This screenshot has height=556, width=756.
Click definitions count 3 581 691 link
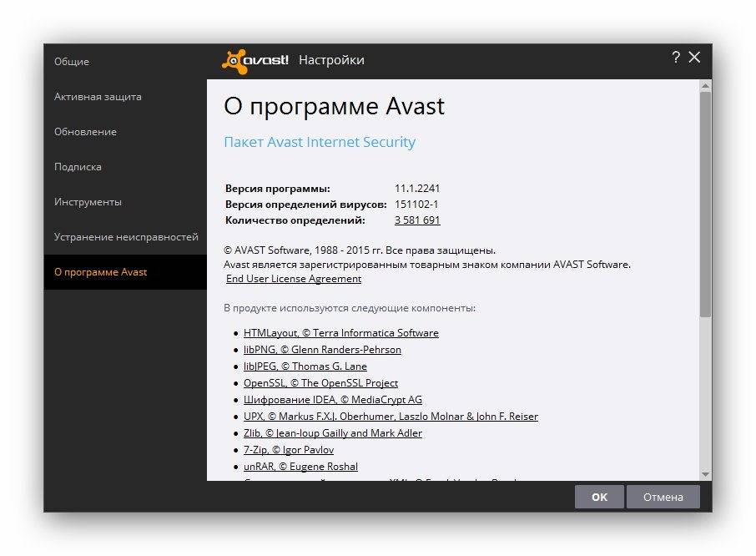tap(417, 220)
